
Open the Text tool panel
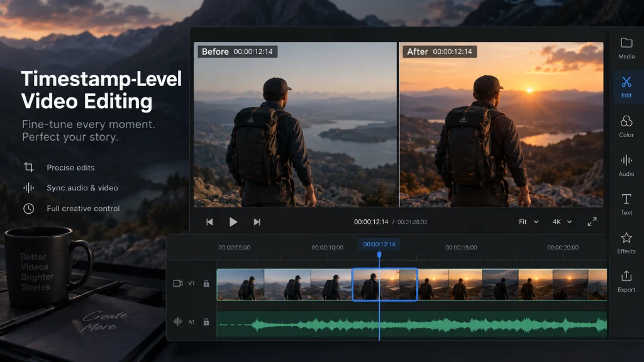click(x=626, y=204)
